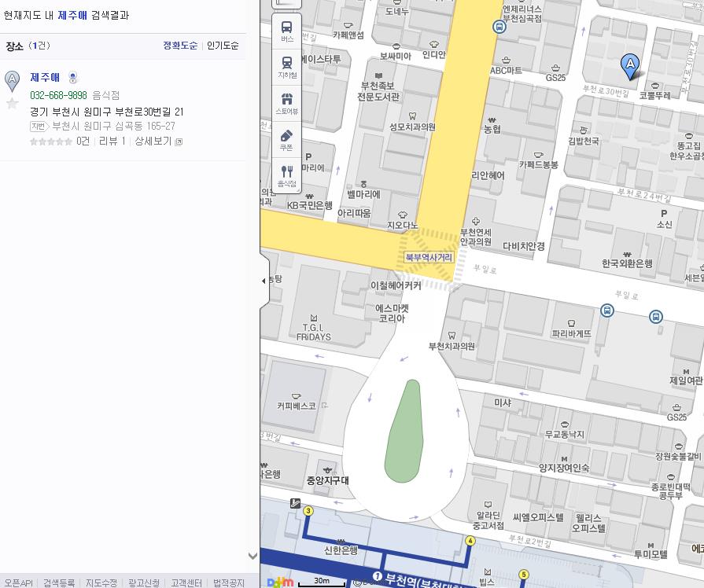Screen dimensions: 704x588
Task: Open 상세보기 details link
Action: tap(153, 141)
